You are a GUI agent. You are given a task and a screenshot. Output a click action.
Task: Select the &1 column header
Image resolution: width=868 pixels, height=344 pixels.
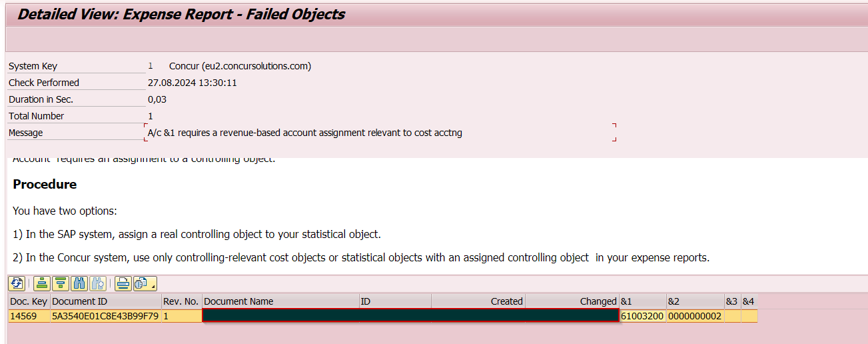click(x=643, y=301)
